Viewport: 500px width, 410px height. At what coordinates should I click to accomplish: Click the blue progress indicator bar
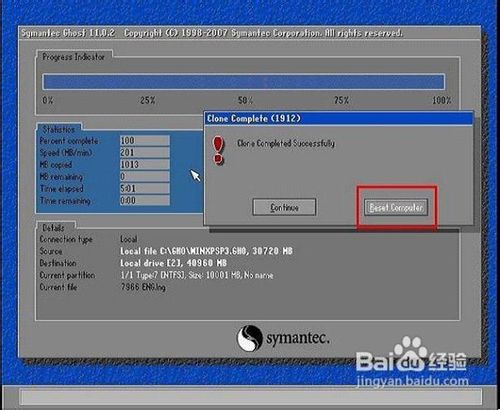(x=244, y=82)
